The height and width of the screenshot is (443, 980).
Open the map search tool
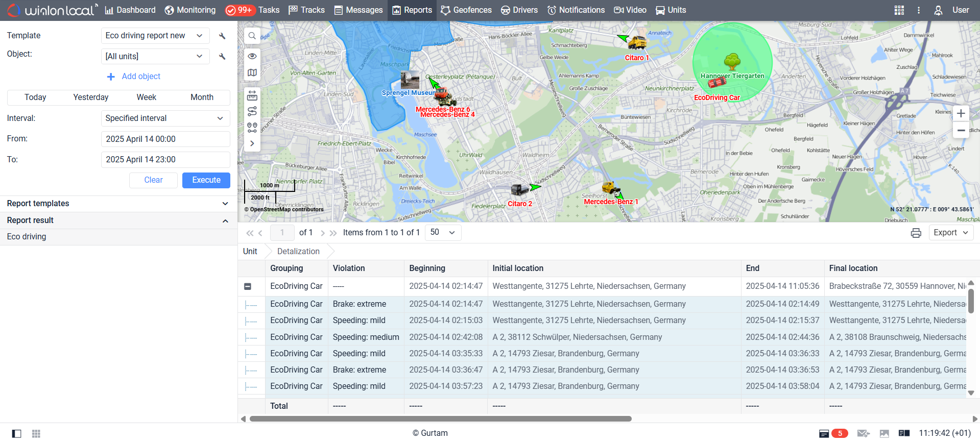click(252, 36)
